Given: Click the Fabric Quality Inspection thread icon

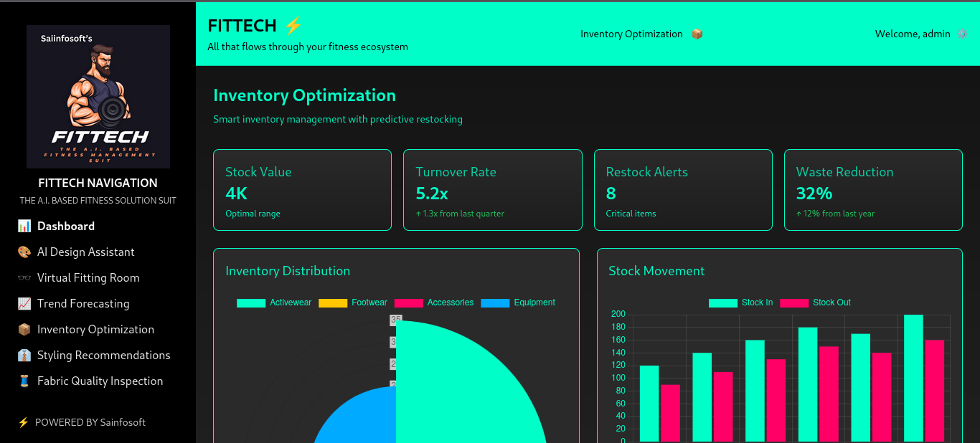Looking at the screenshot, I should point(24,381).
